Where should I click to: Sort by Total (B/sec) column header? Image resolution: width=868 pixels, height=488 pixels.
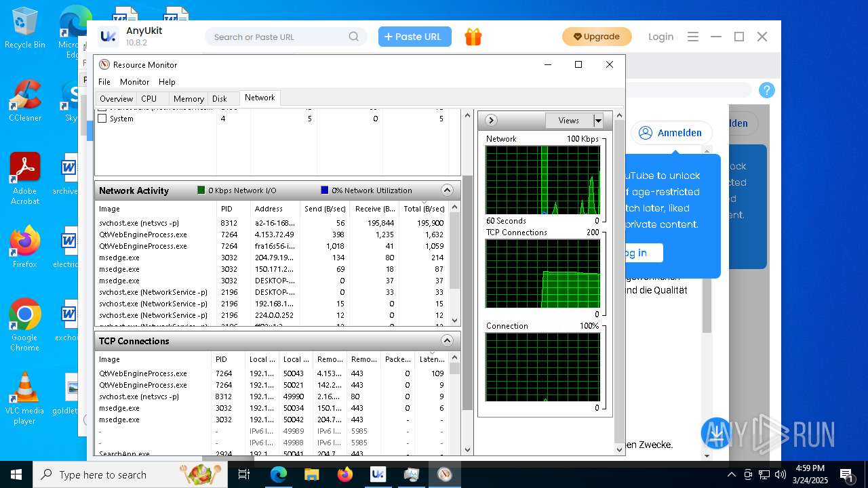[424, 208]
